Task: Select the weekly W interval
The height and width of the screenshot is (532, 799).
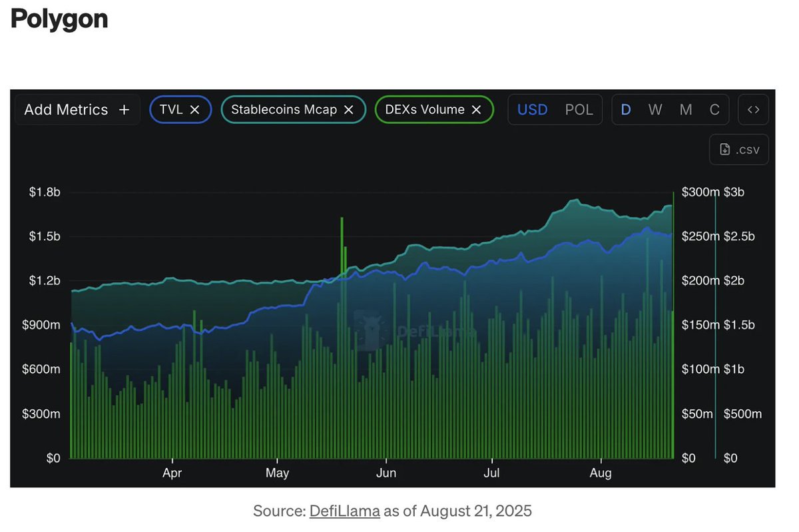Action: (656, 110)
